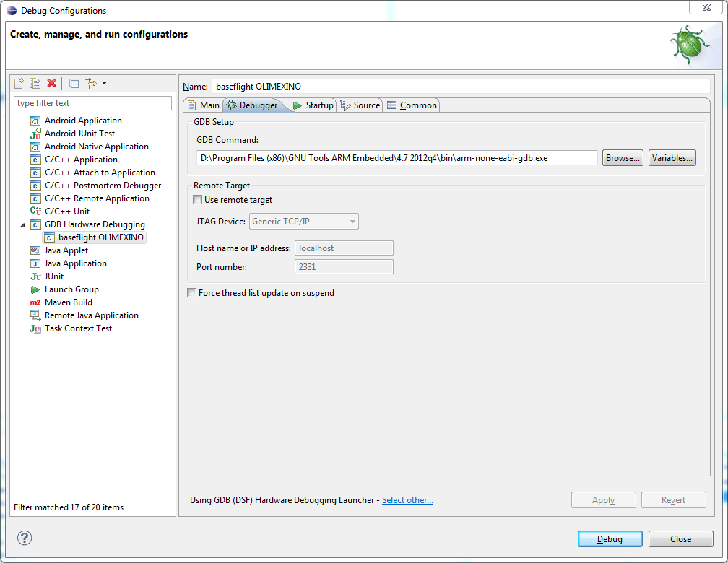This screenshot has width=728, height=563.
Task: Select the Maven Build configuration icon
Action: (x=35, y=302)
